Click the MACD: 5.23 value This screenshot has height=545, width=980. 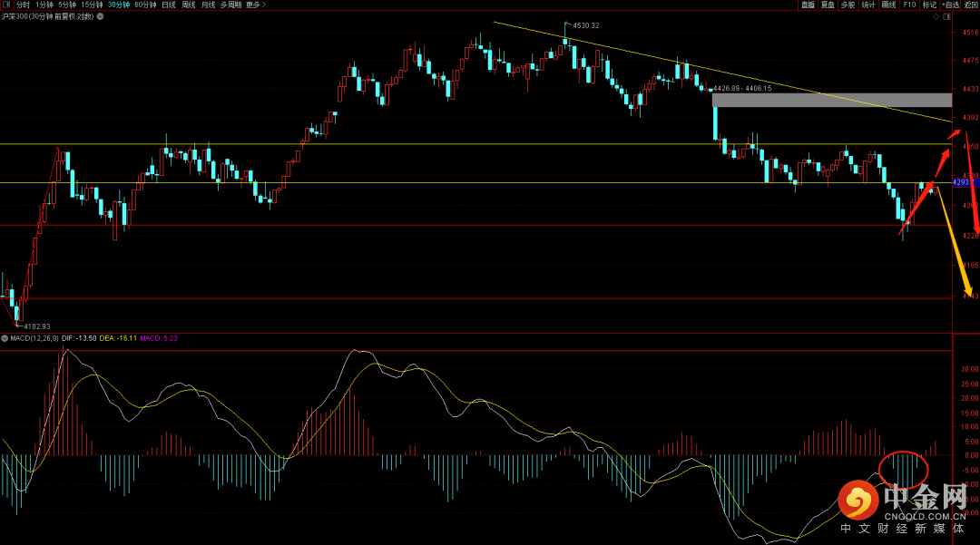[x=159, y=338]
